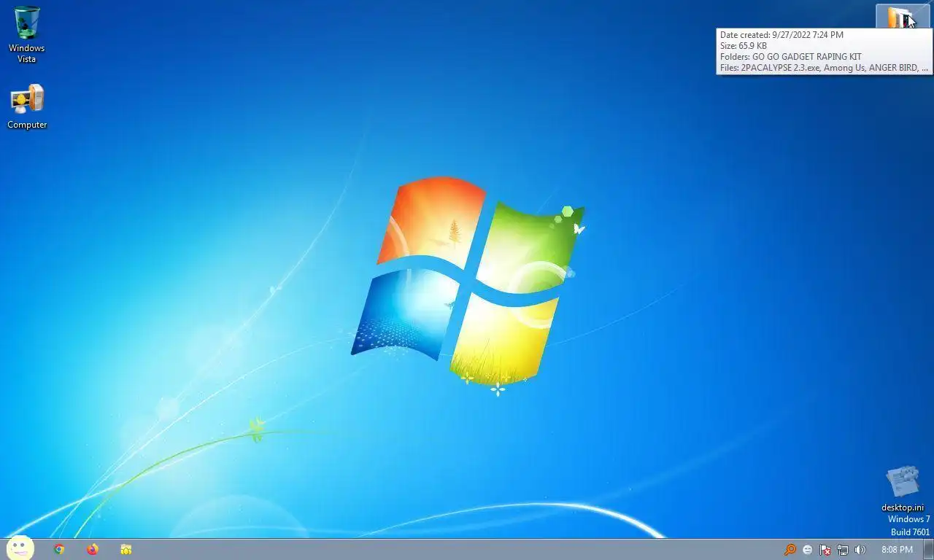Open the volume speaker tray icon

coord(860,550)
